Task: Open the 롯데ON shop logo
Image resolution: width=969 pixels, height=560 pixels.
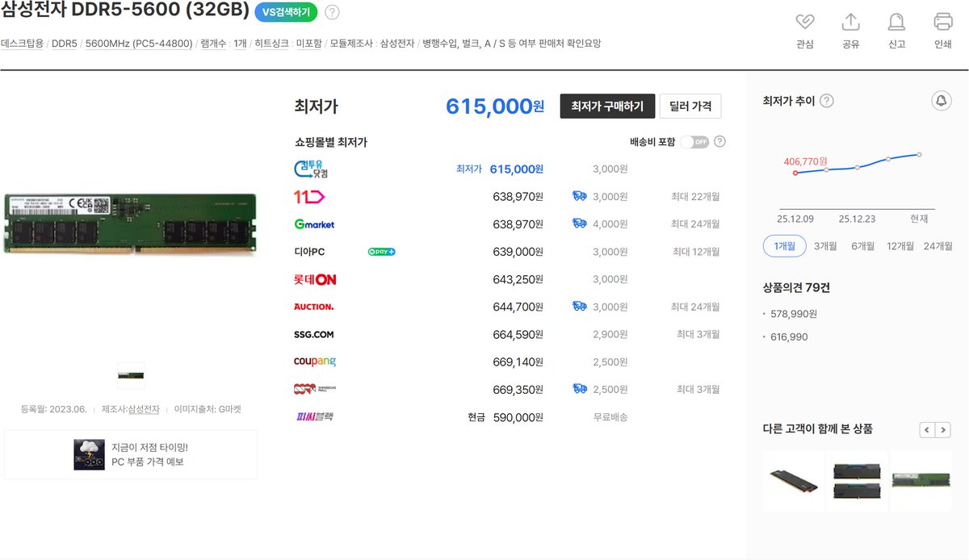Action: 315,279
